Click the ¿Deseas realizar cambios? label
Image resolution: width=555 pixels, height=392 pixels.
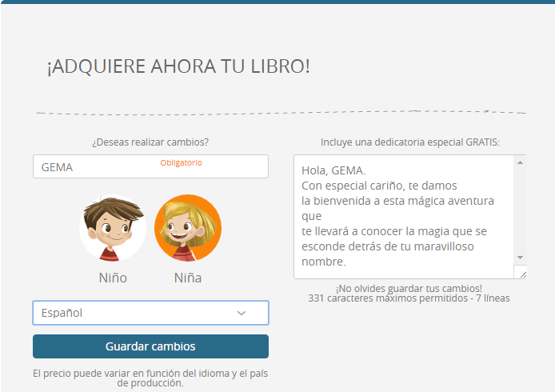(x=150, y=142)
